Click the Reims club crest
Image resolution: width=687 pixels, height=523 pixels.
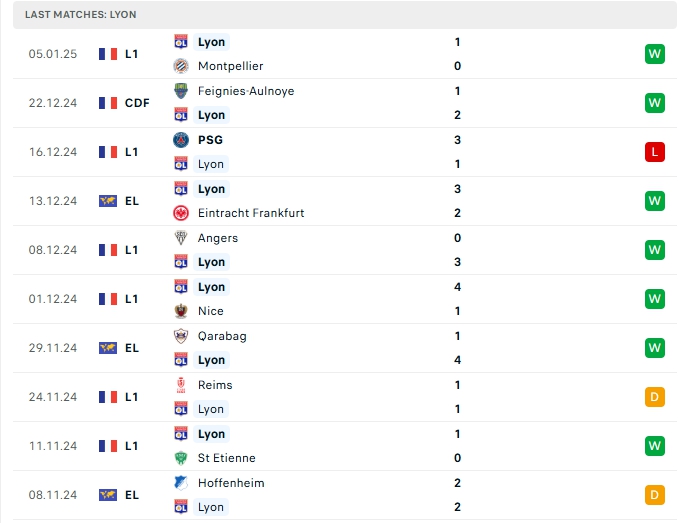181,385
